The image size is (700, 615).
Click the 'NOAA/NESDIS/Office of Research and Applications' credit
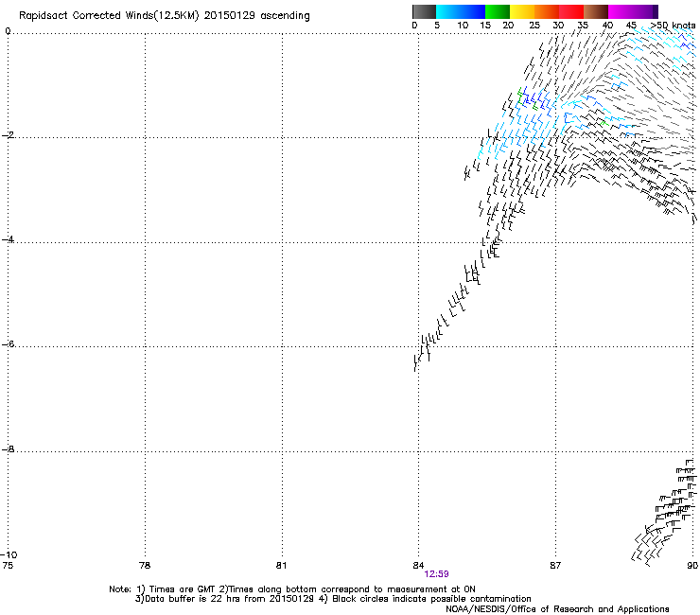(x=557, y=609)
